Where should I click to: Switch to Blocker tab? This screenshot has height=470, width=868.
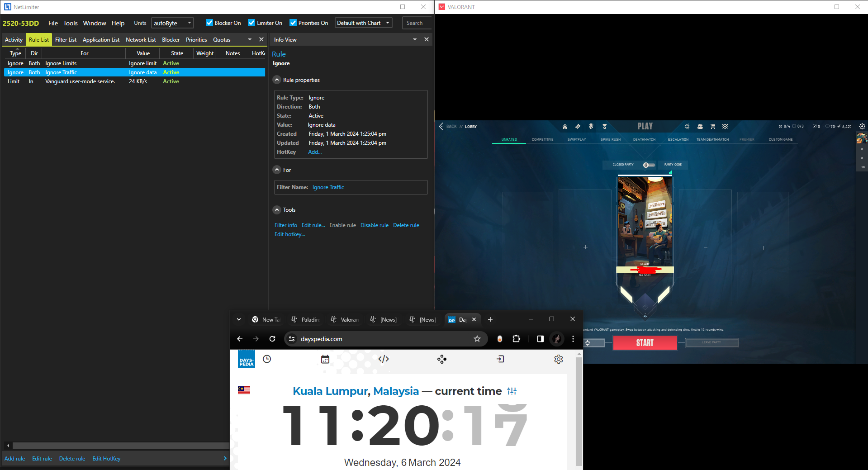(171, 40)
